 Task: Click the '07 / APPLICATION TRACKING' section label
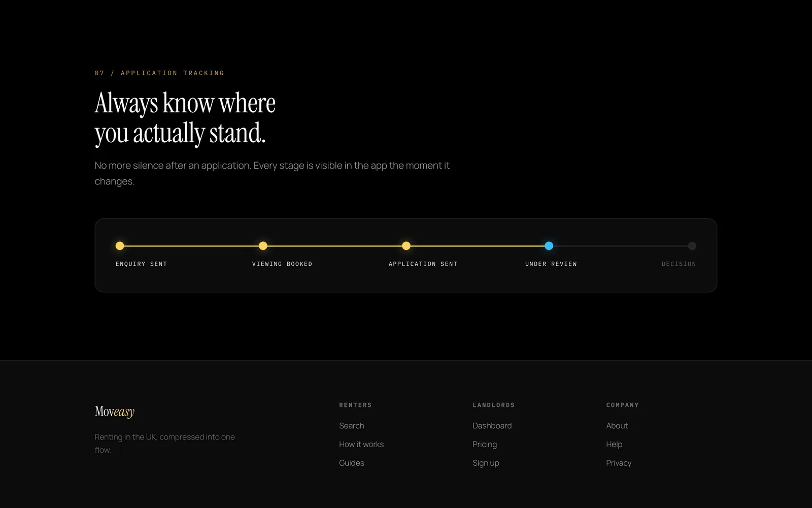click(x=159, y=73)
